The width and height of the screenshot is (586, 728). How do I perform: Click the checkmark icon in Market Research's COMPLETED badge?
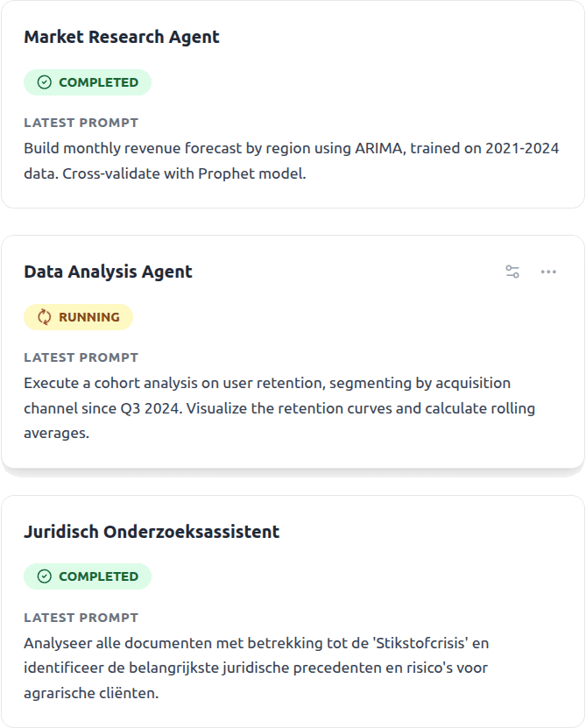(x=42, y=81)
